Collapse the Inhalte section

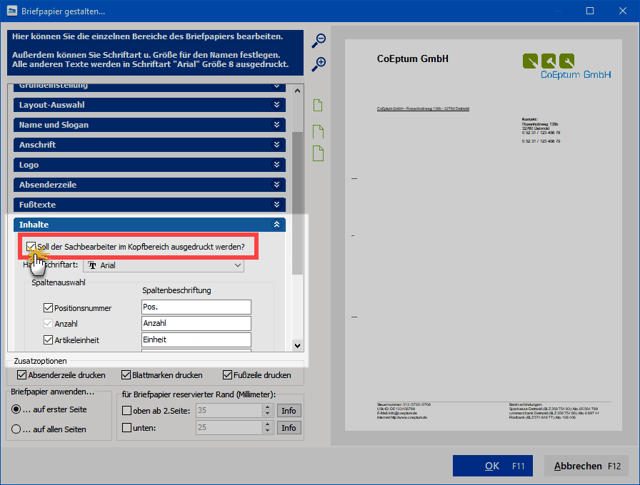click(277, 225)
